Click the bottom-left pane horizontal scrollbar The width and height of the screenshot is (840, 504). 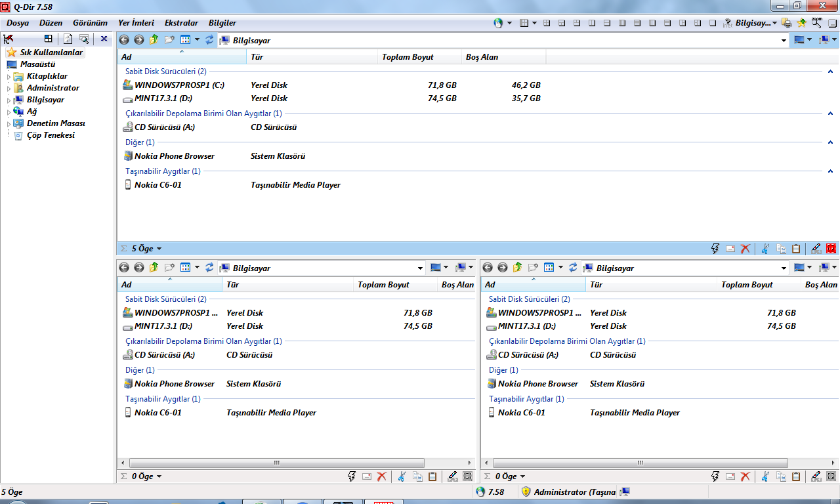tap(297, 463)
